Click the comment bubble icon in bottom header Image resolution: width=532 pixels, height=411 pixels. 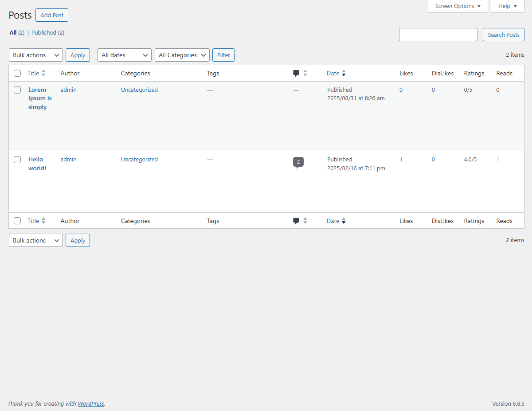click(295, 220)
